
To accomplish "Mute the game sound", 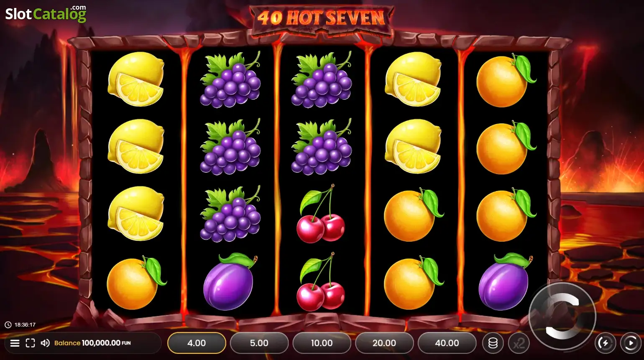I will click(x=45, y=343).
